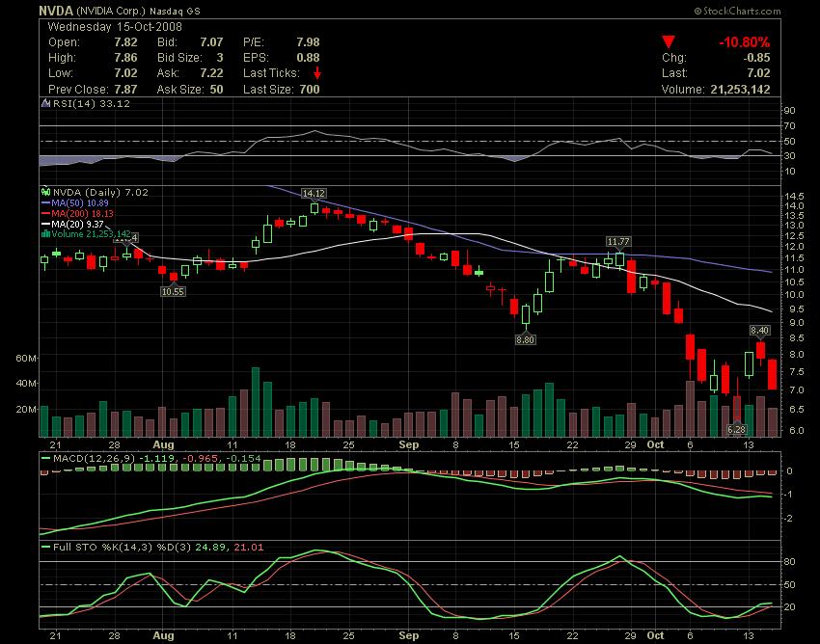Click the MA(200) 18.13 legend text
Viewport: 820px width, 644px height.
[82, 213]
